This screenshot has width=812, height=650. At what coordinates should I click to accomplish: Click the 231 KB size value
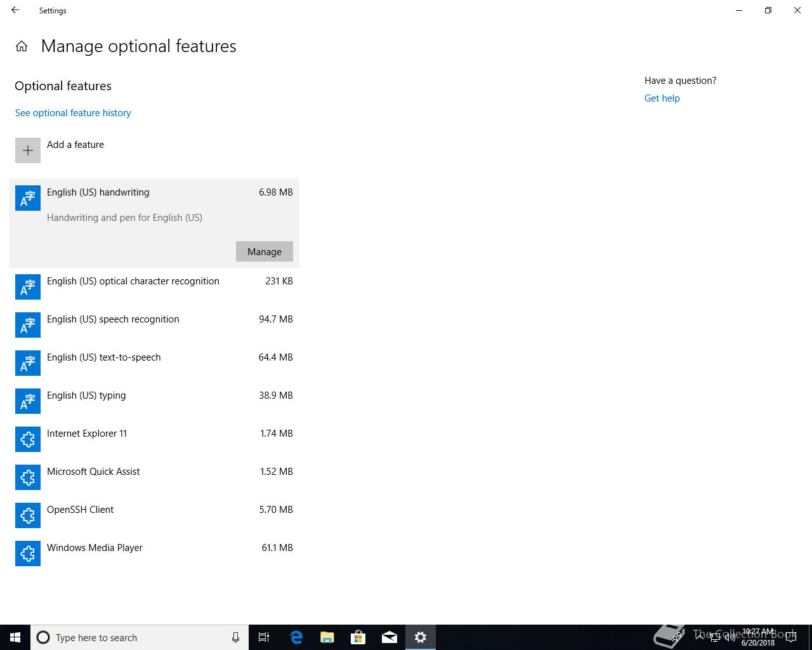point(279,281)
